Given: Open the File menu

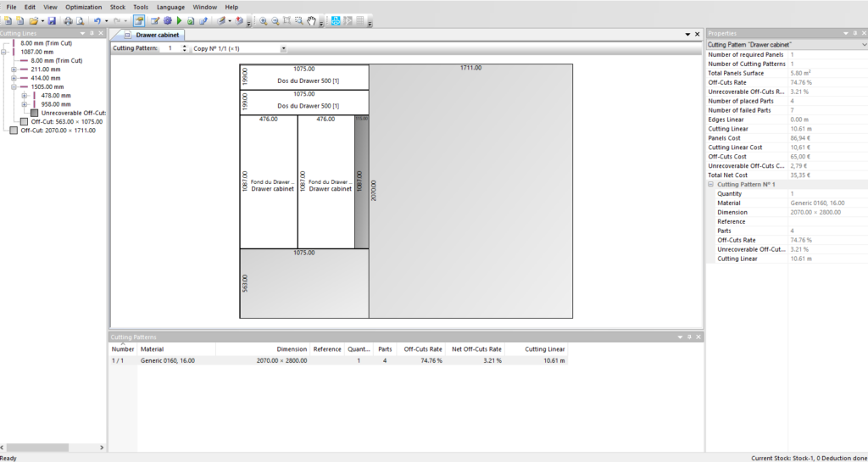Looking at the screenshot, I should point(11,7).
